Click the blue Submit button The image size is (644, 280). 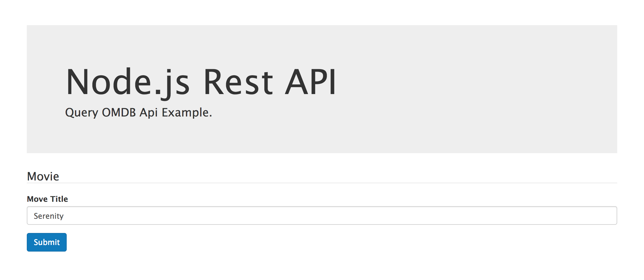tap(46, 242)
